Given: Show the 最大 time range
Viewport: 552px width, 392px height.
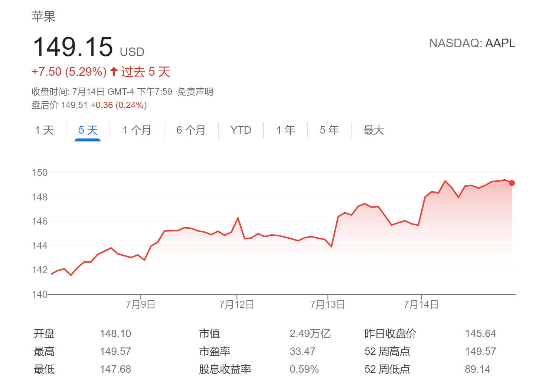Looking at the screenshot, I should point(373,130).
